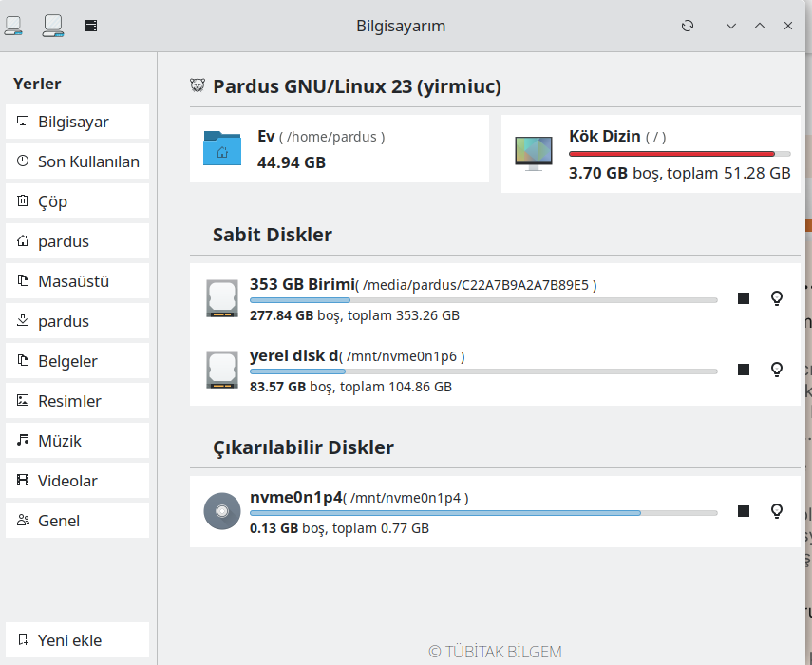The height and width of the screenshot is (665, 812).
Task: Open the 353 GB Birimi disk entry
Action: [302, 284]
